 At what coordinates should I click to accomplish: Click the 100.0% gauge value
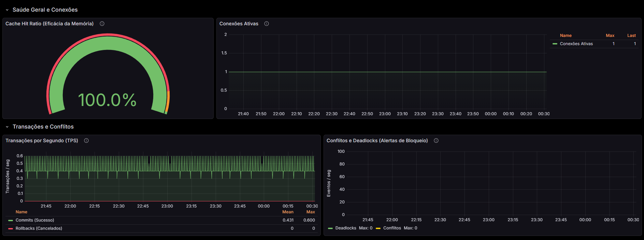point(108,100)
